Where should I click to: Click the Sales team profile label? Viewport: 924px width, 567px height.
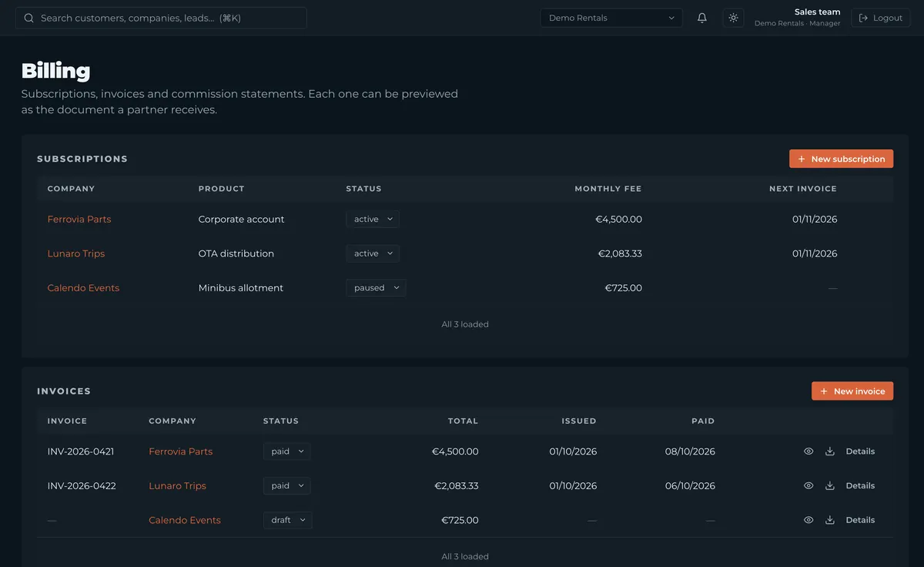point(817,12)
